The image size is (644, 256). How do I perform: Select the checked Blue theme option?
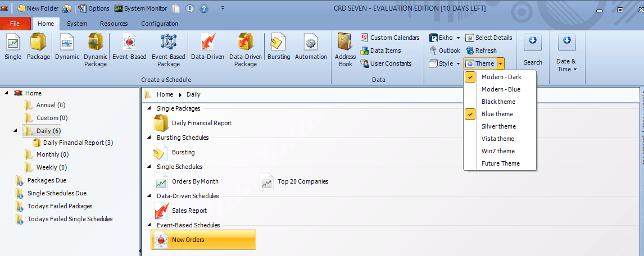click(497, 114)
